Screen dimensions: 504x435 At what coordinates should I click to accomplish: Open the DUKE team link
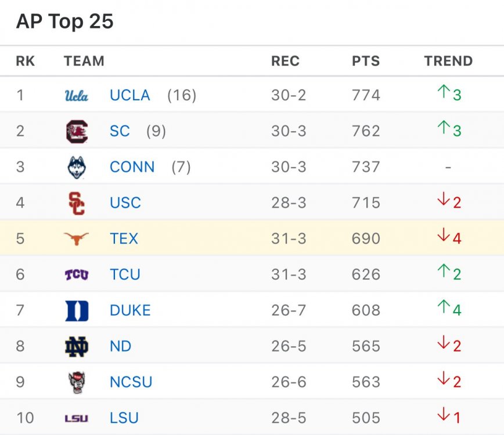tap(130, 310)
